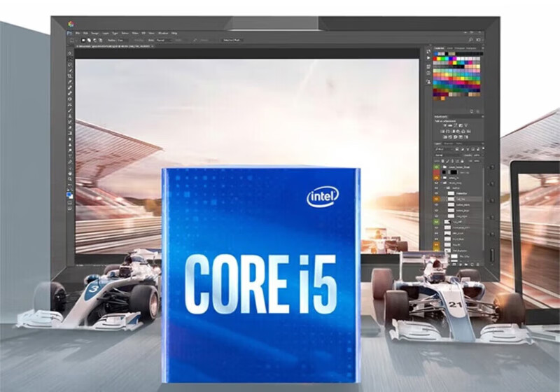
Task: Add a Curves adjustment
Action: [455, 126]
